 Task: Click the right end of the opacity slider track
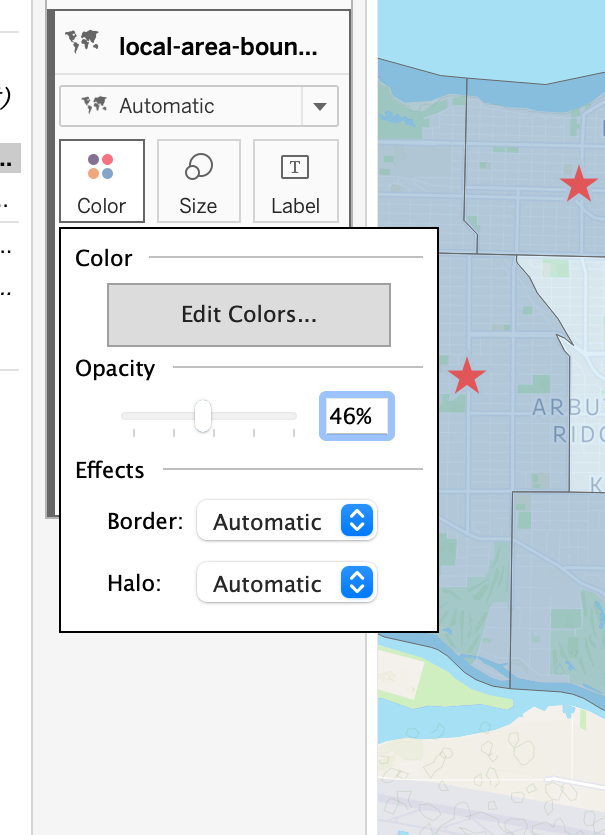293,415
